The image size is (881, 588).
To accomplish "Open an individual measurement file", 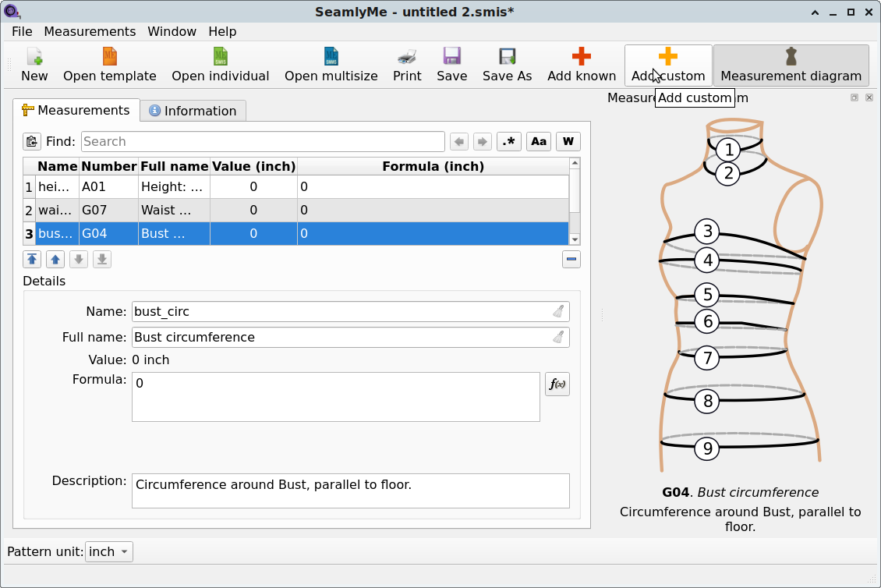I will [x=220, y=66].
